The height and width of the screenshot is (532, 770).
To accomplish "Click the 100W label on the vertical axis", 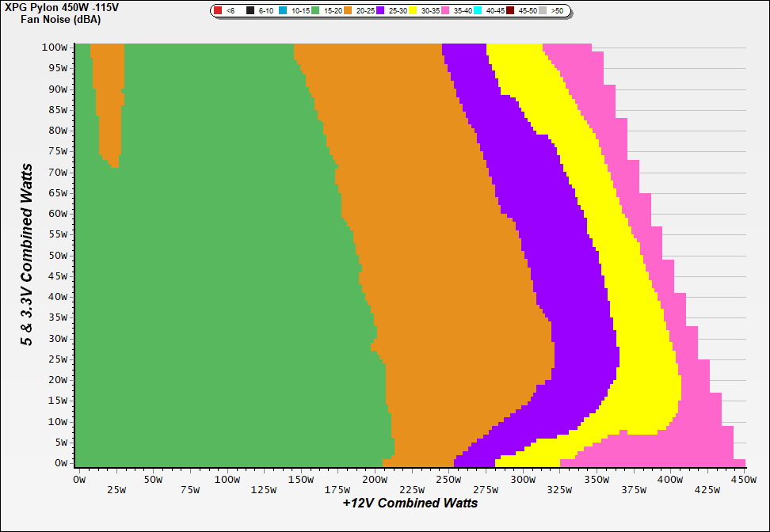I will 54,47.
